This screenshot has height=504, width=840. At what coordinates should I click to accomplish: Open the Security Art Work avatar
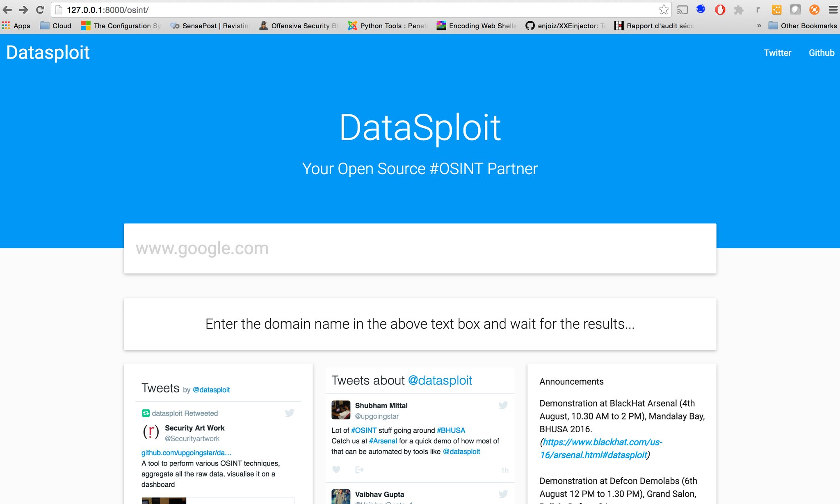(x=151, y=432)
